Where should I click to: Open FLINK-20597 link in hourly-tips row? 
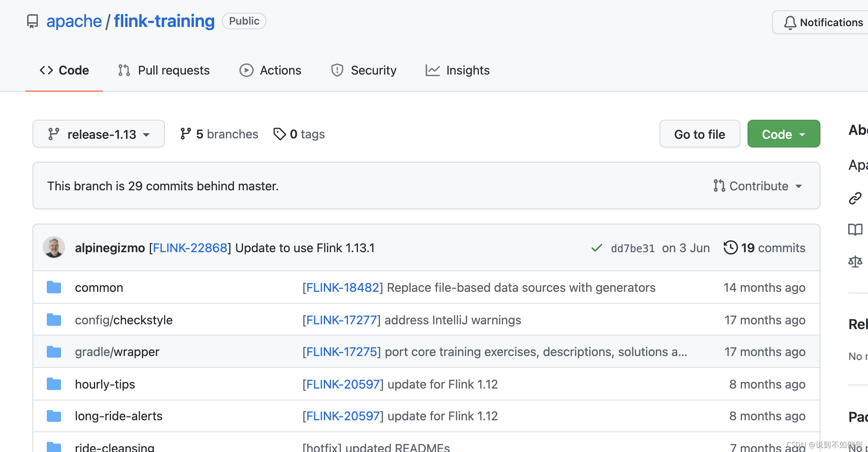pos(343,384)
